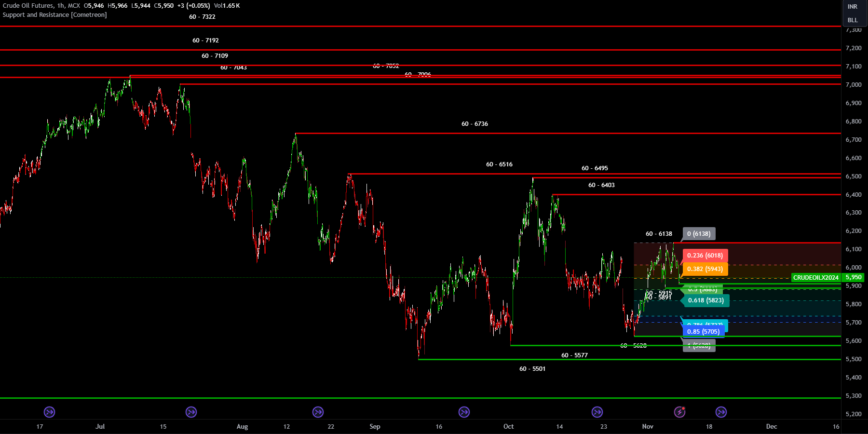Select the 0.236 (6018) Fibonacci level label
868x434 pixels.
tap(705, 256)
